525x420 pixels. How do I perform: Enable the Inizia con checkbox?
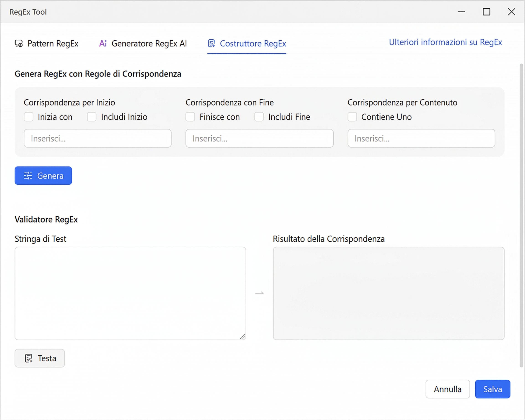[29, 117]
